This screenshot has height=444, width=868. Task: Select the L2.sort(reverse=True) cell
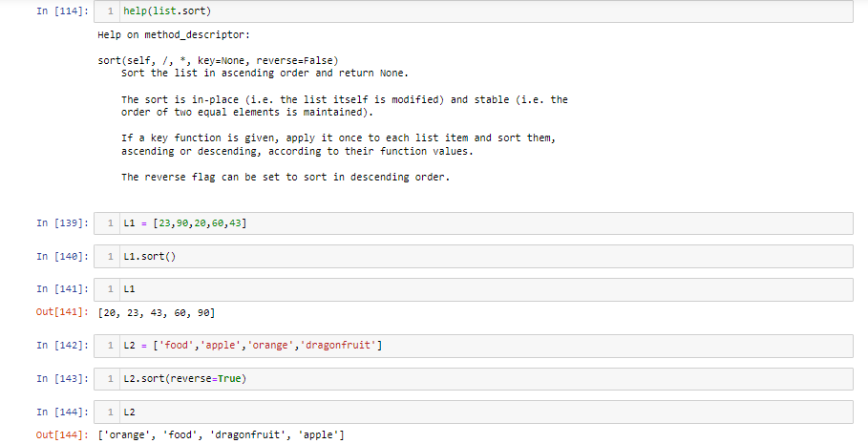click(474, 379)
